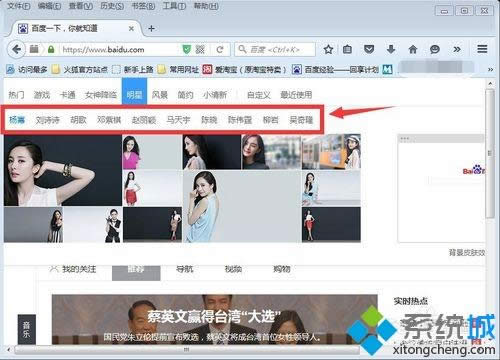This screenshot has width=500, height=360.
Task: Click the green lock icon in address bar
Action: tap(51, 50)
